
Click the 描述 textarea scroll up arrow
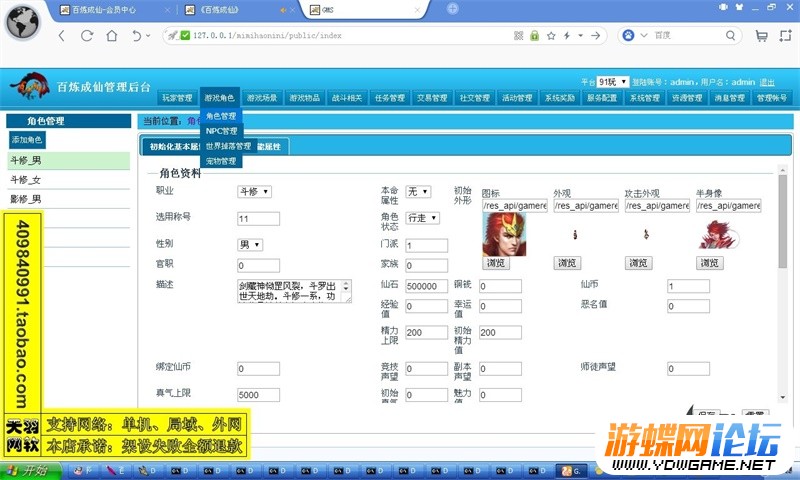(346, 284)
